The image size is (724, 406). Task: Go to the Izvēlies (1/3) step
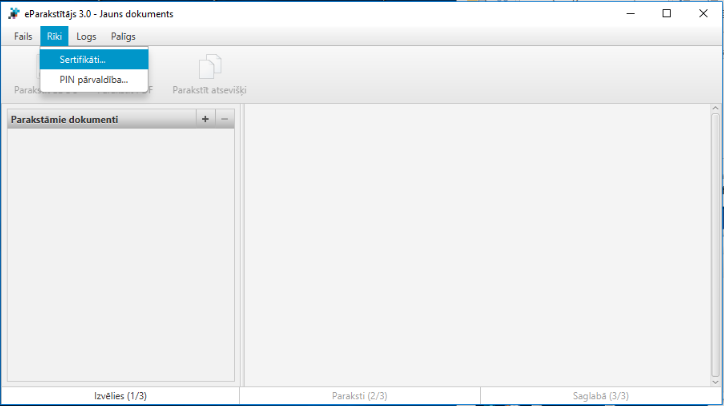[x=120, y=396]
